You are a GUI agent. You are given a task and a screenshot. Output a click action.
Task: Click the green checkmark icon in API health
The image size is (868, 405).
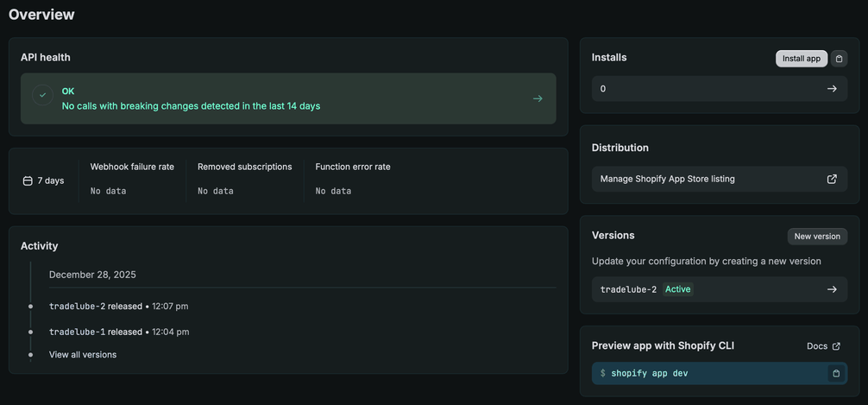[x=42, y=95]
